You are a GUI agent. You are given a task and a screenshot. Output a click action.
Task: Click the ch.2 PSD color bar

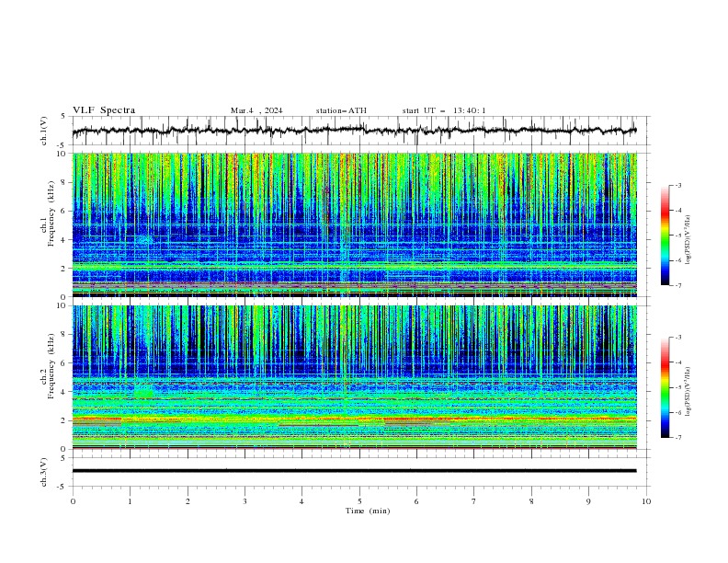pos(665,387)
